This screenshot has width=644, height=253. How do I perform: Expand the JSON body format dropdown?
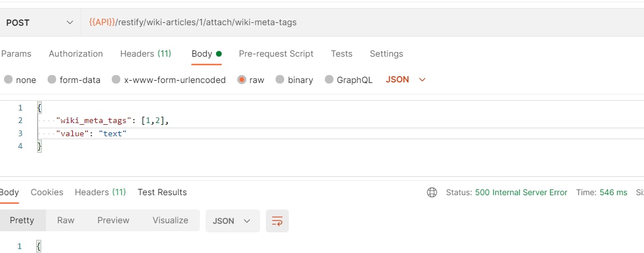pos(406,80)
